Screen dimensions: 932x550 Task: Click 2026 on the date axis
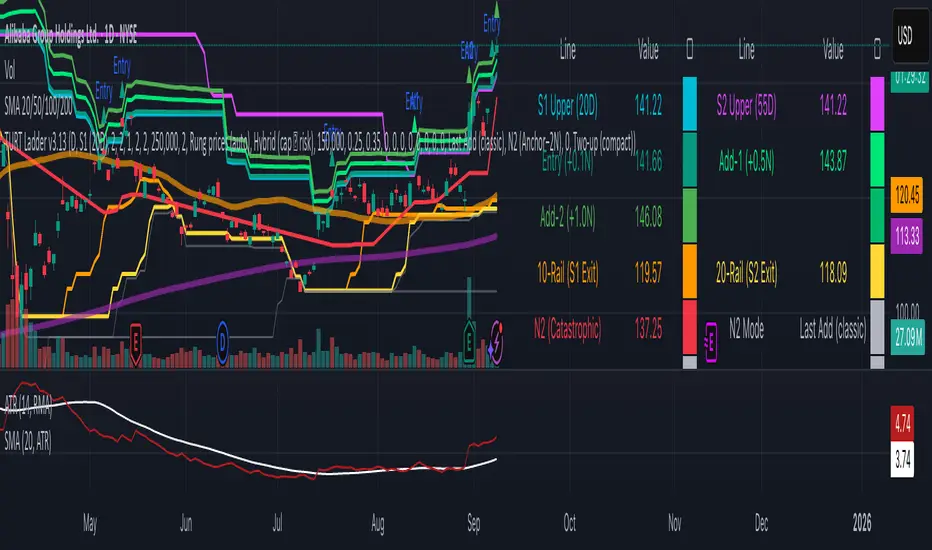click(x=862, y=523)
